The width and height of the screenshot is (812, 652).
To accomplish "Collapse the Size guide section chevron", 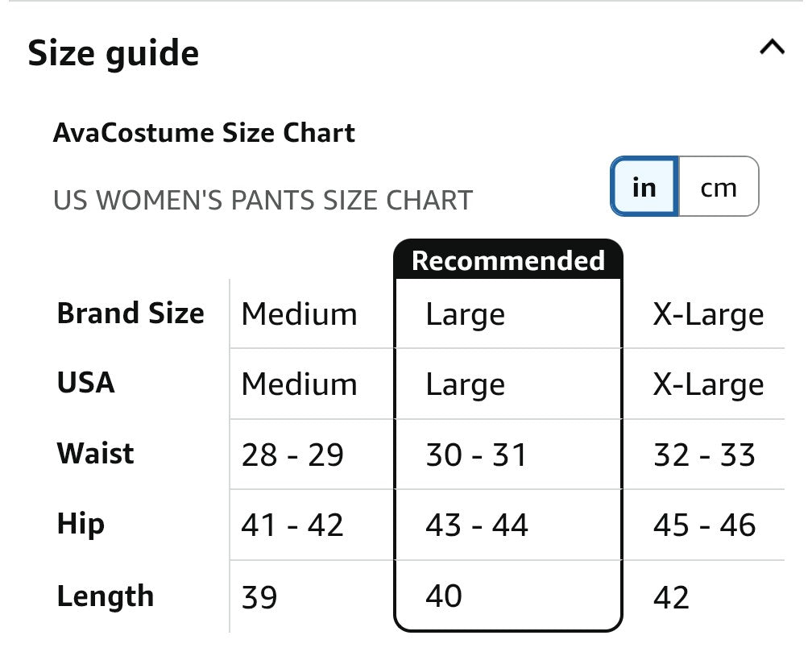I will click(772, 48).
